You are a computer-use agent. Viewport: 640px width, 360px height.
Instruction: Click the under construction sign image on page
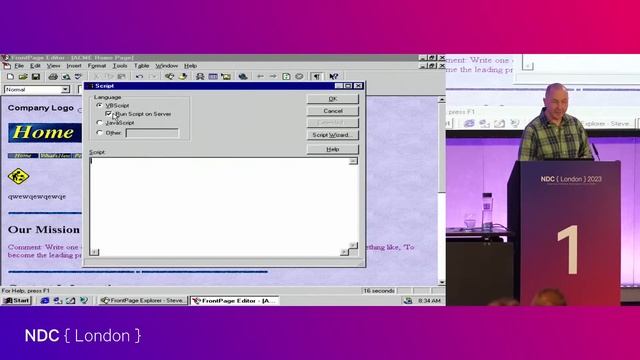click(18, 176)
